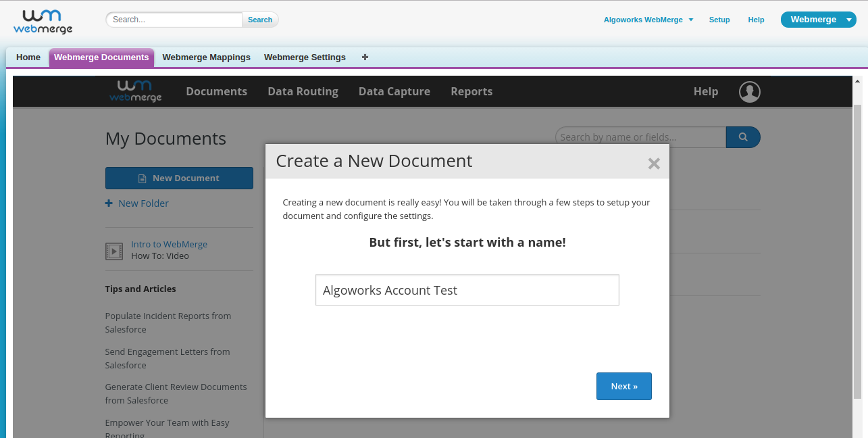
Task: Open the Webmerge Settings tab
Action: point(305,57)
